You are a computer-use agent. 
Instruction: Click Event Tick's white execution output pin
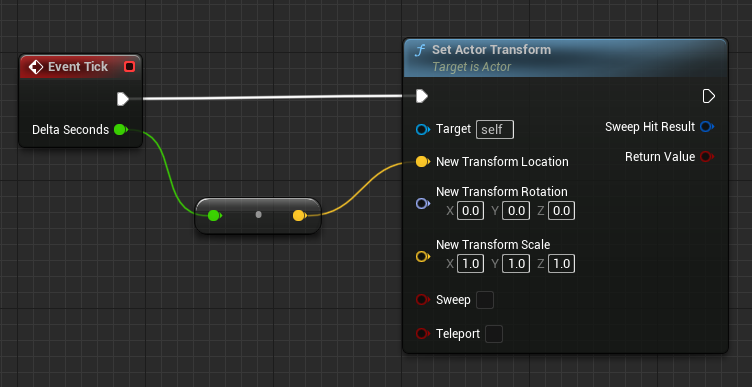pos(123,99)
